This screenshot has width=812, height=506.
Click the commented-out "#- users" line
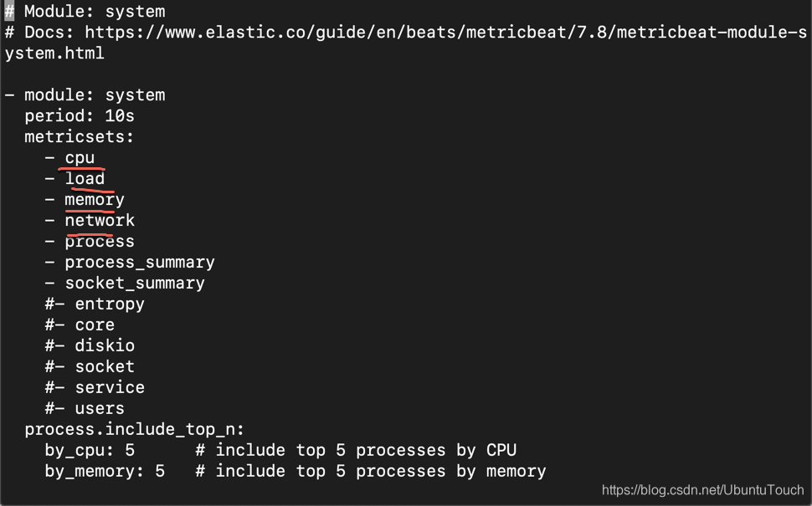(x=85, y=409)
